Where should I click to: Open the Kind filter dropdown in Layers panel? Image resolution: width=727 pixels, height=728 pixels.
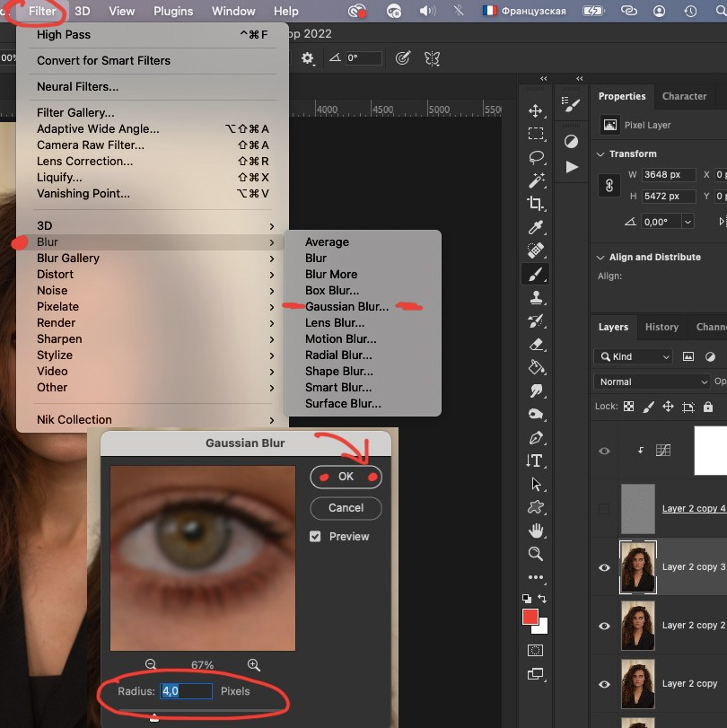pos(633,356)
